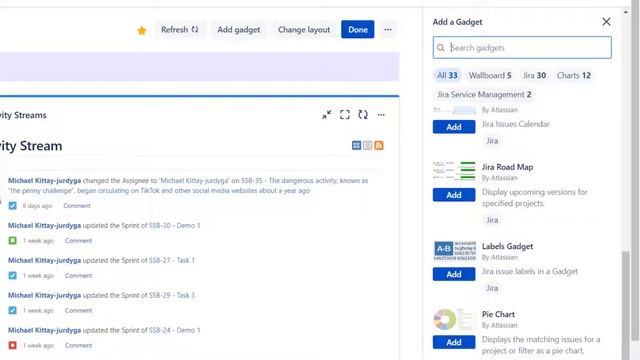Open the activity stream RSS feed icon

point(379,145)
